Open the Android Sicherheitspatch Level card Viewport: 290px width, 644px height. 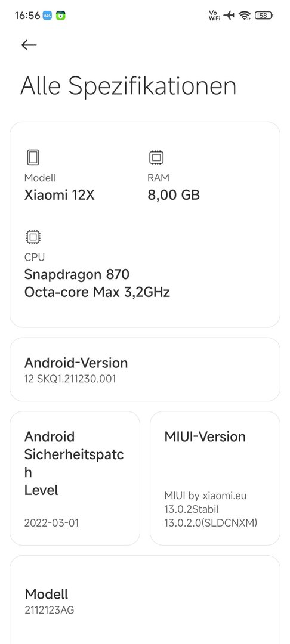pos(75,478)
